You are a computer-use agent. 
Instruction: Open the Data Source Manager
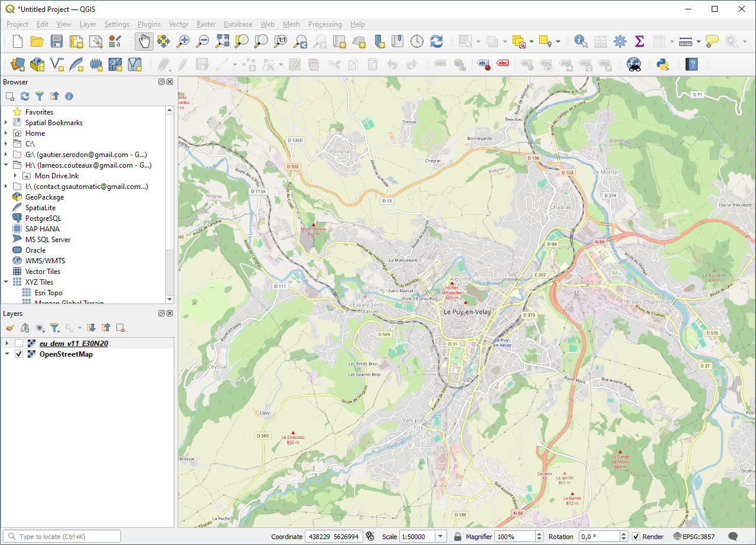pos(18,64)
